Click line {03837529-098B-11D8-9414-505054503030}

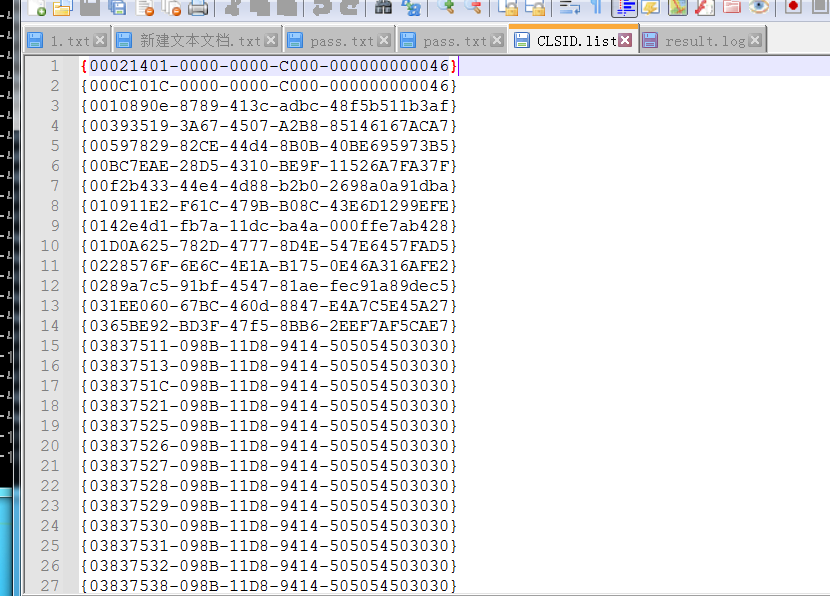(x=269, y=506)
